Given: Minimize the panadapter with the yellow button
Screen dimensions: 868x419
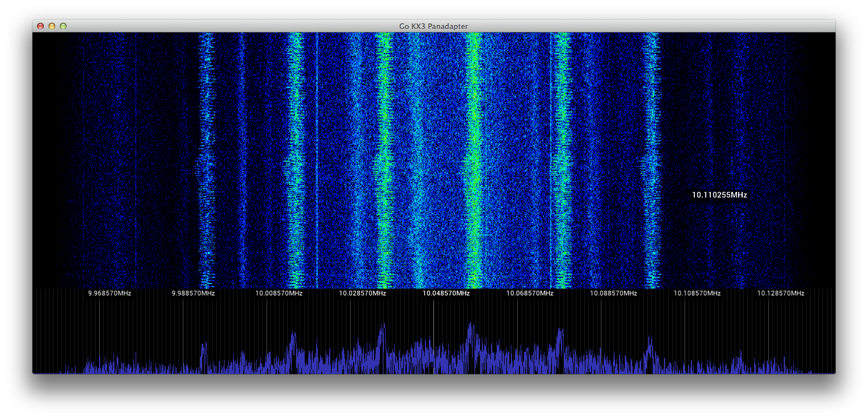Looking at the screenshot, I should point(52,26).
